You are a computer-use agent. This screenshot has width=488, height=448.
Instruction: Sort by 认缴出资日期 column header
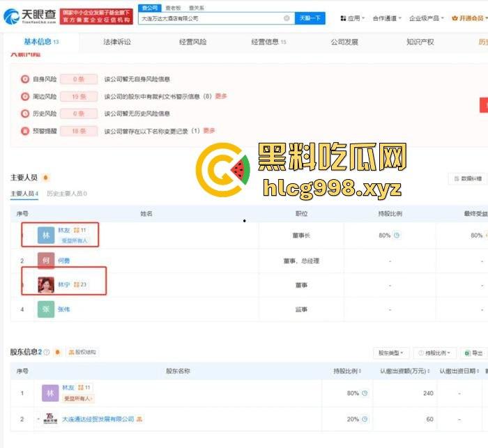point(459,371)
